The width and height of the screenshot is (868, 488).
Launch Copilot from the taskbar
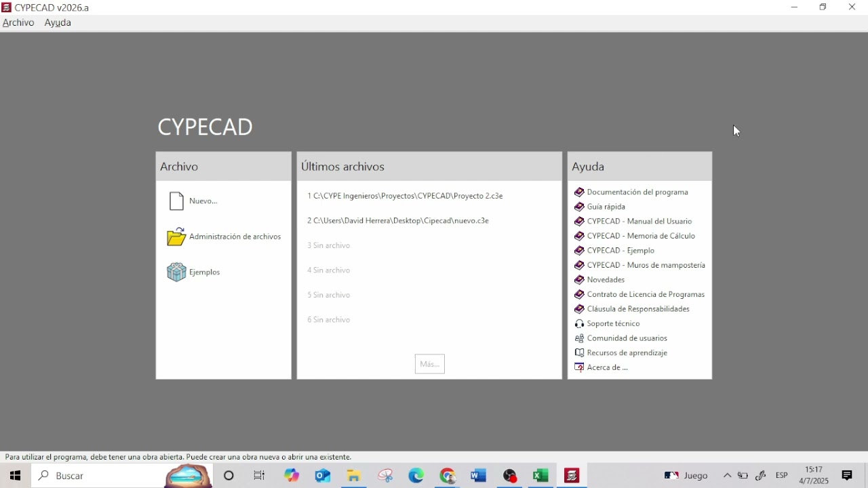(292, 476)
